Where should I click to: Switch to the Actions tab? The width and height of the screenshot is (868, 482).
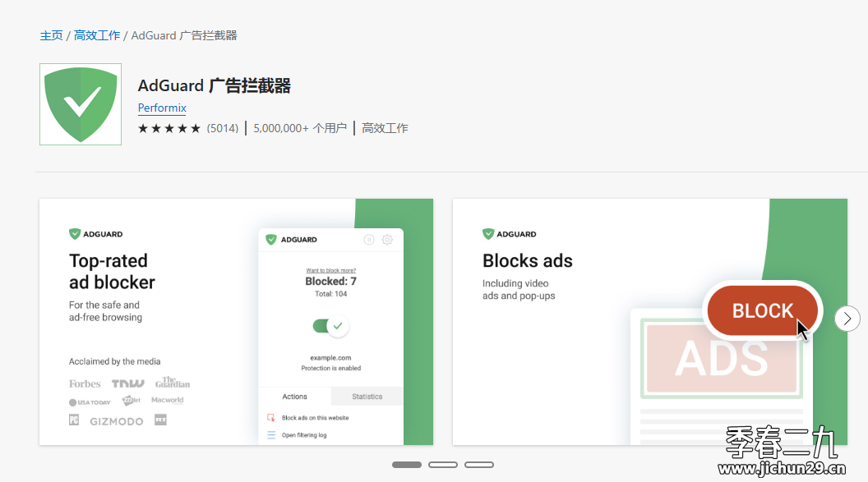[x=294, y=397]
